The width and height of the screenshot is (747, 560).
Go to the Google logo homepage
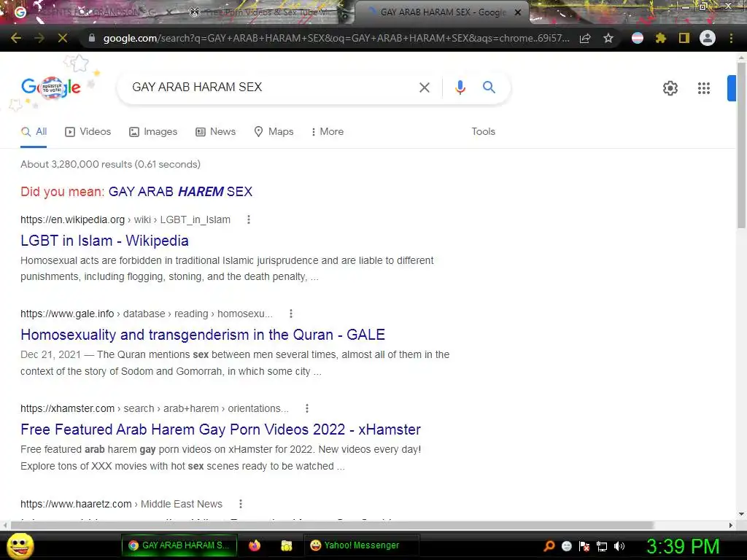(51, 87)
